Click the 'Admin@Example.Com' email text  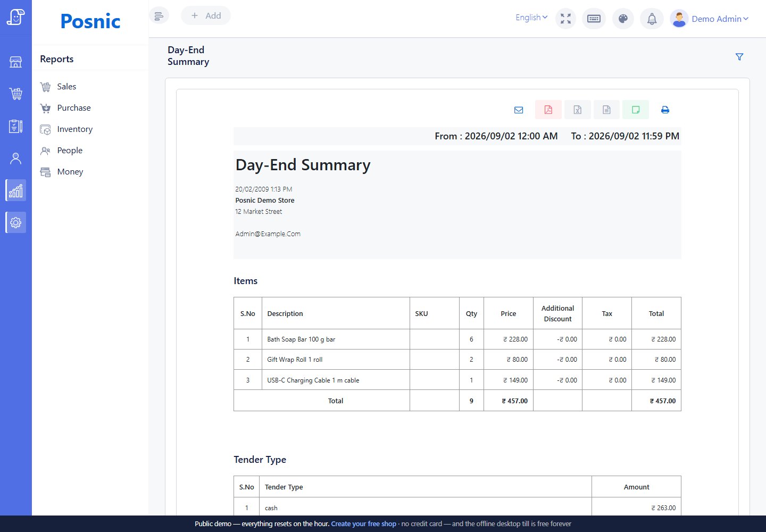pyautogui.click(x=268, y=234)
